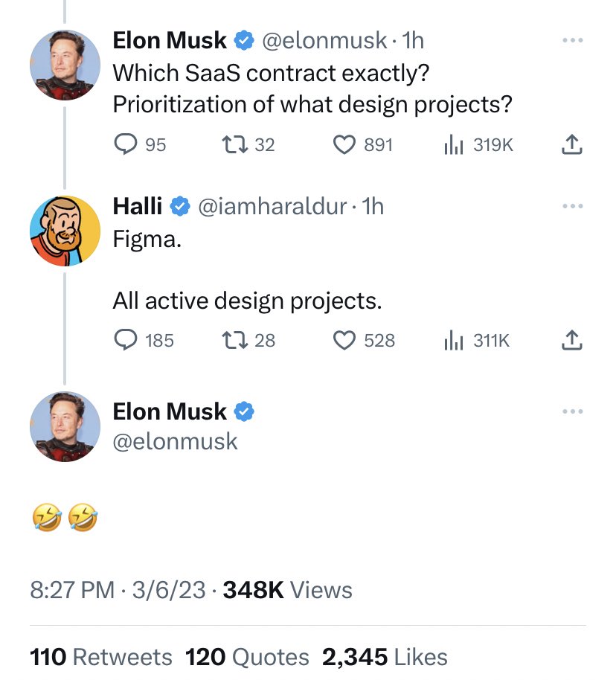Screen dimensions: 616x680
Task: View analytics showing 319K views
Action: pyautogui.click(x=454, y=144)
